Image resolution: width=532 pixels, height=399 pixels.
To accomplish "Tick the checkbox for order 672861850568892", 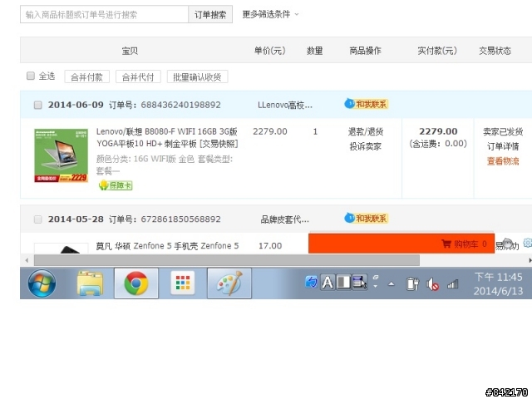I will click(x=38, y=219).
